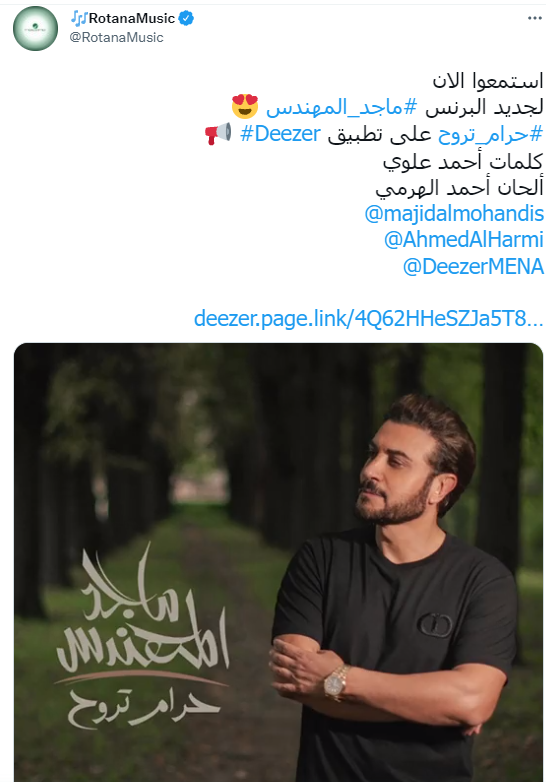Open the #حرام_تروح hashtag
Image resolution: width=546 pixels, height=782 pixels.
[491, 134]
